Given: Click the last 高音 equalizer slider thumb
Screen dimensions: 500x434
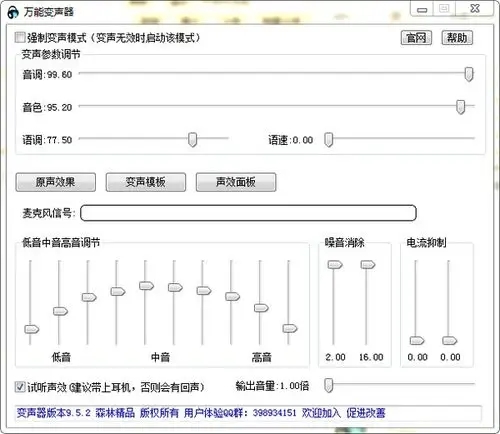Looking at the screenshot, I should pyautogui.click(x=290, y=328).
